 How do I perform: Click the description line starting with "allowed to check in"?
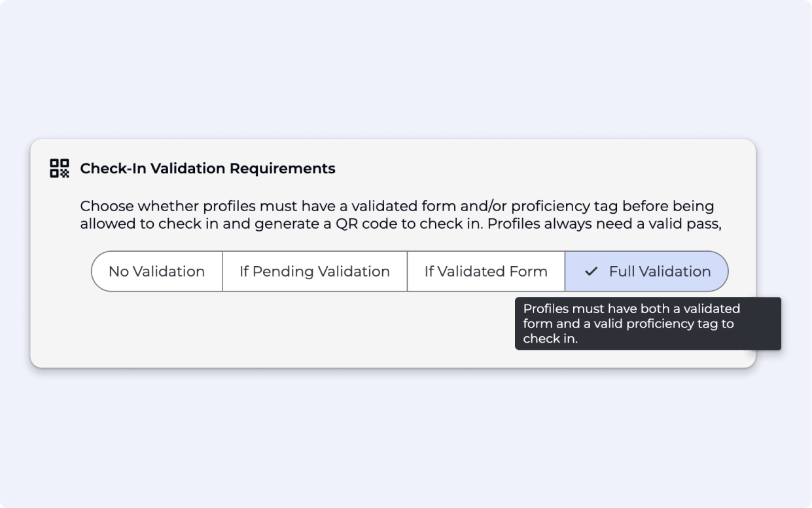tap(400, 224)
